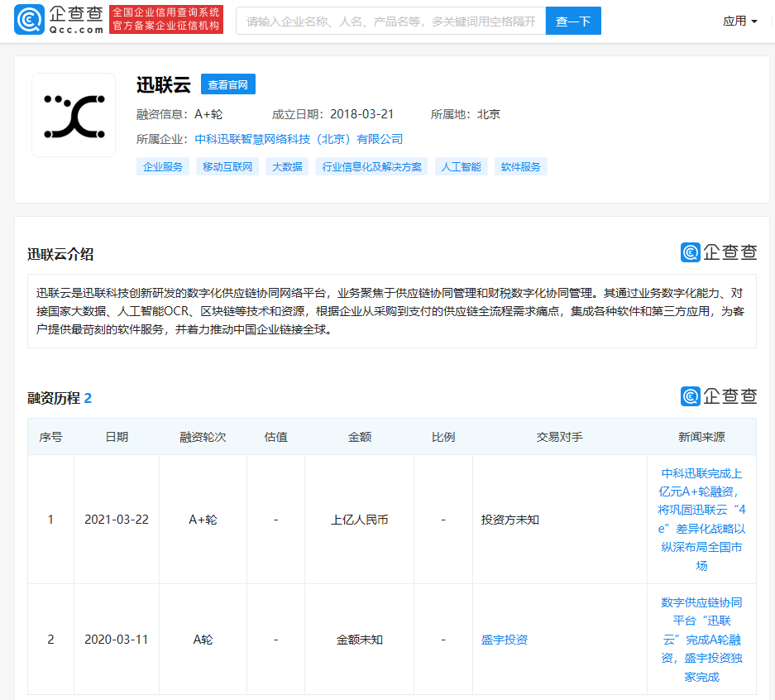Viewport: 775px width, 700px height.
Task: Click the 金额未知 amount cell
Action: [x=359, y=640]
